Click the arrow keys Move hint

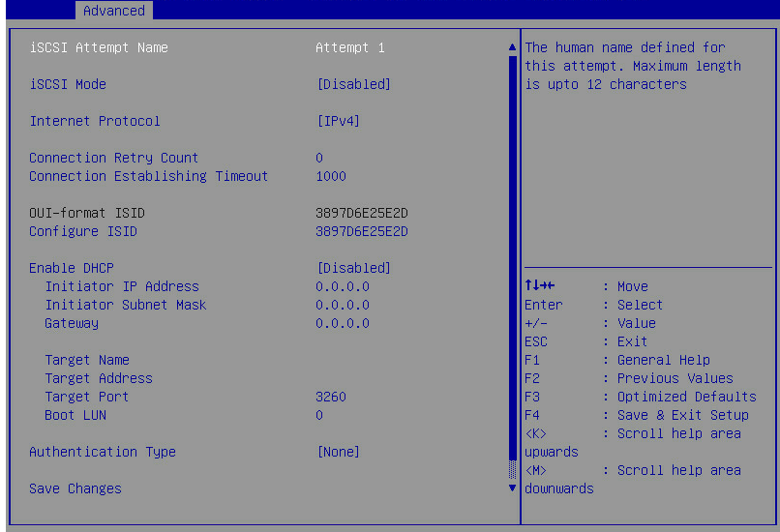[586, 287]
